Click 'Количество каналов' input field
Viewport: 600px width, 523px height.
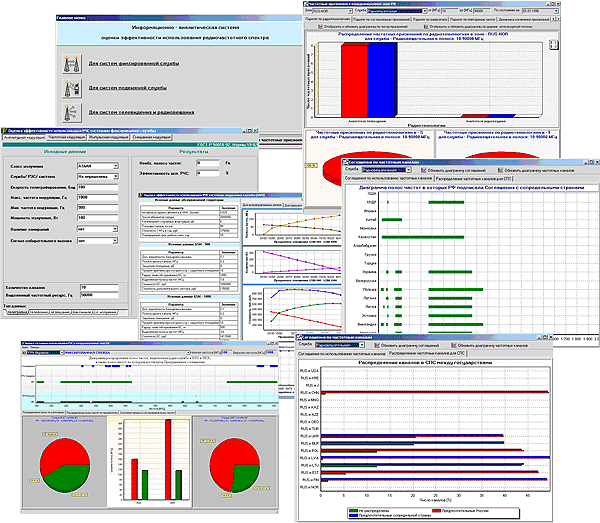pyautogui.click(x=99, y=287)
